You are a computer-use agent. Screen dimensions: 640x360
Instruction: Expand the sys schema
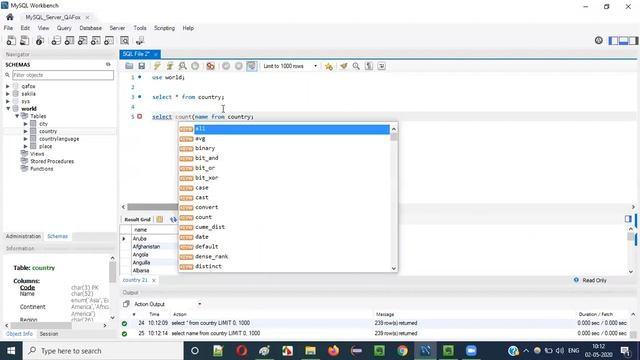point(8,101)
